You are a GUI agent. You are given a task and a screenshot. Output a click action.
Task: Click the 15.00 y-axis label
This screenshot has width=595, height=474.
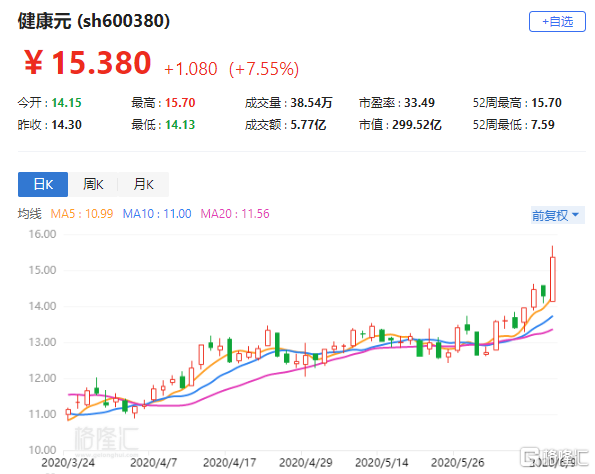pos(42,270)
